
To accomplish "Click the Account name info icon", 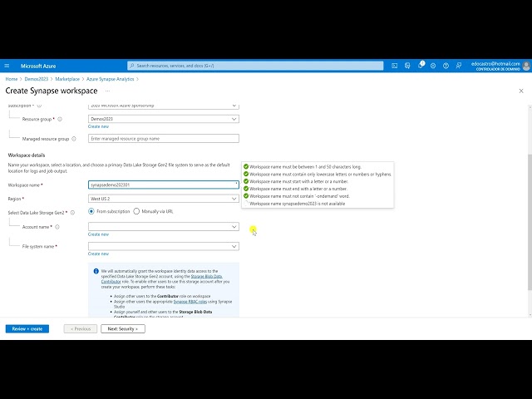I will coord(57,227).
